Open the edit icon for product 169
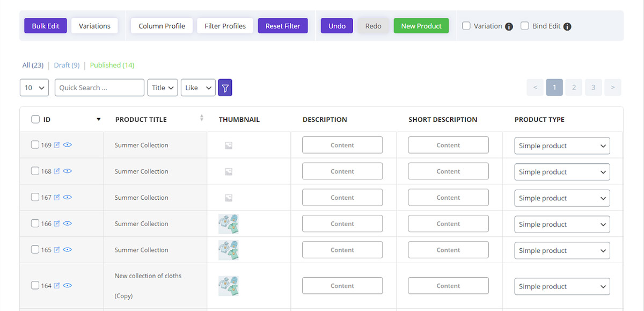 coord(57,145)
